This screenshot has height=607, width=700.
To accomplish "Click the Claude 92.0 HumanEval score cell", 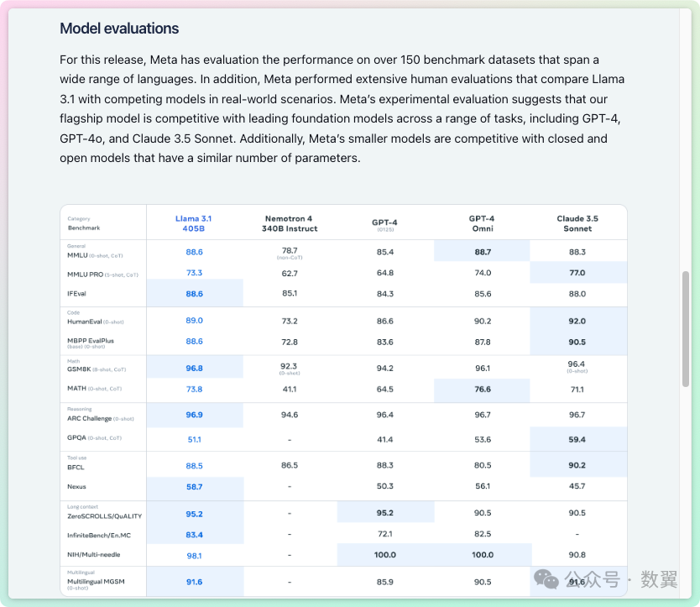I will pos(578,321).
